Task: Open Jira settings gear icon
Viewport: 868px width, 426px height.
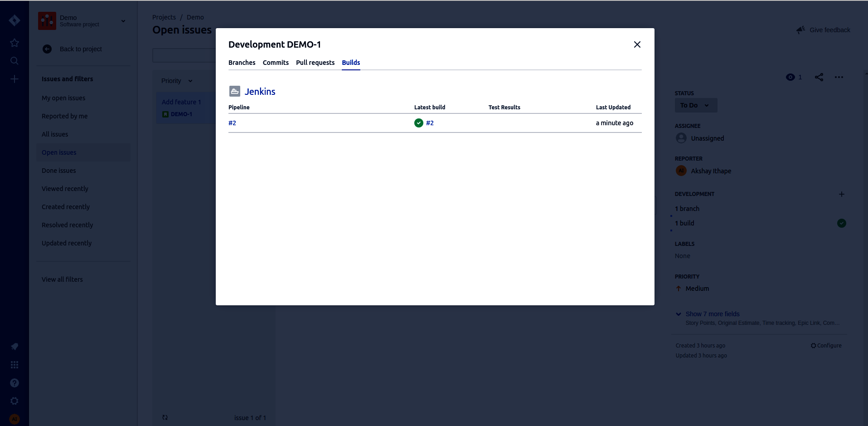Action: tap(15, 401)
